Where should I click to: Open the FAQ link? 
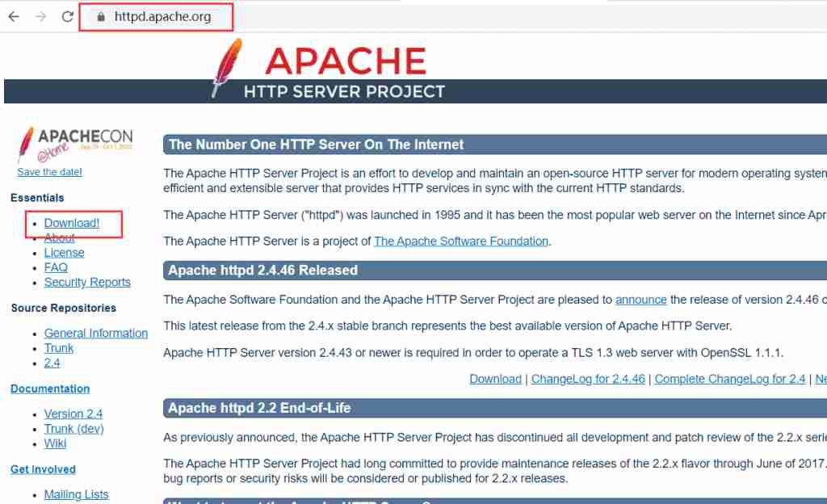pyautogui.click(x=57, y=267)
